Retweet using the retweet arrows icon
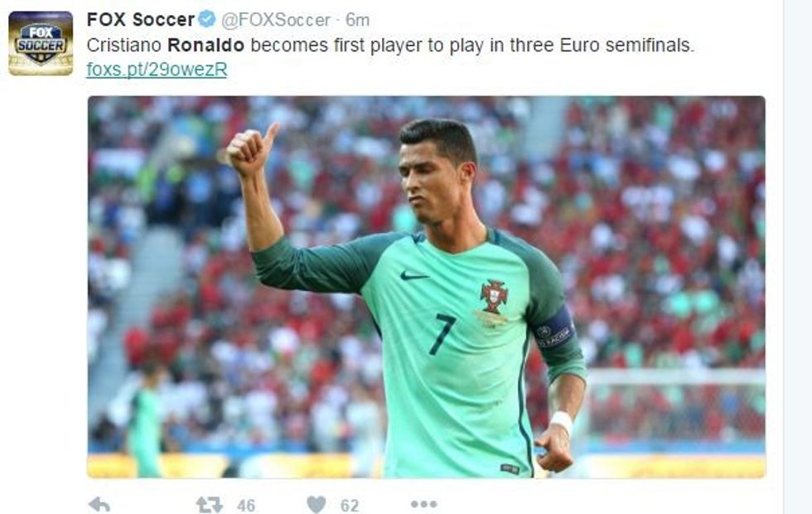The image size is (812, 514). point(209,505)
